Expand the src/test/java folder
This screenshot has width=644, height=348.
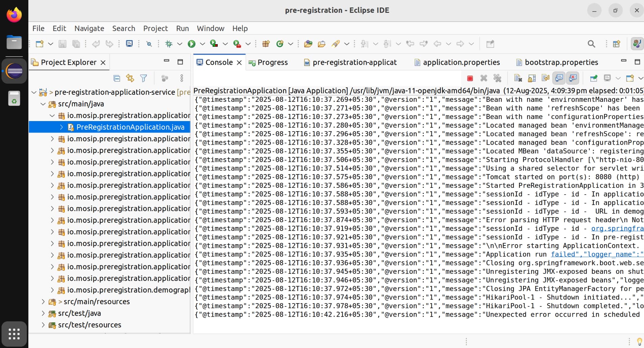43,313
